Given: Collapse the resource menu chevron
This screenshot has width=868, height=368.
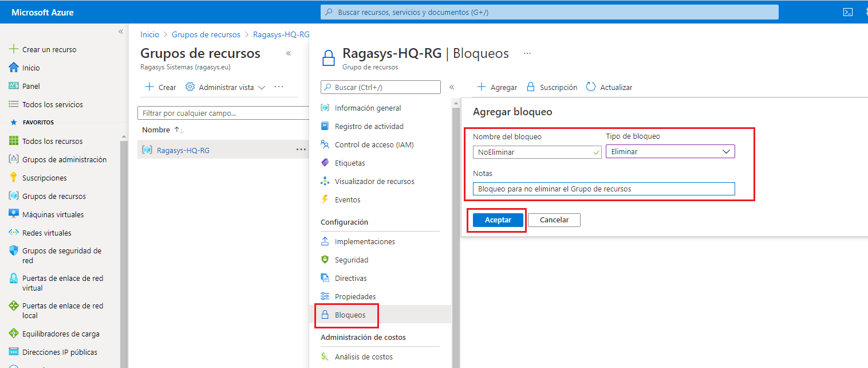Looking at the screenshot, I should click(x=452, y=87).
